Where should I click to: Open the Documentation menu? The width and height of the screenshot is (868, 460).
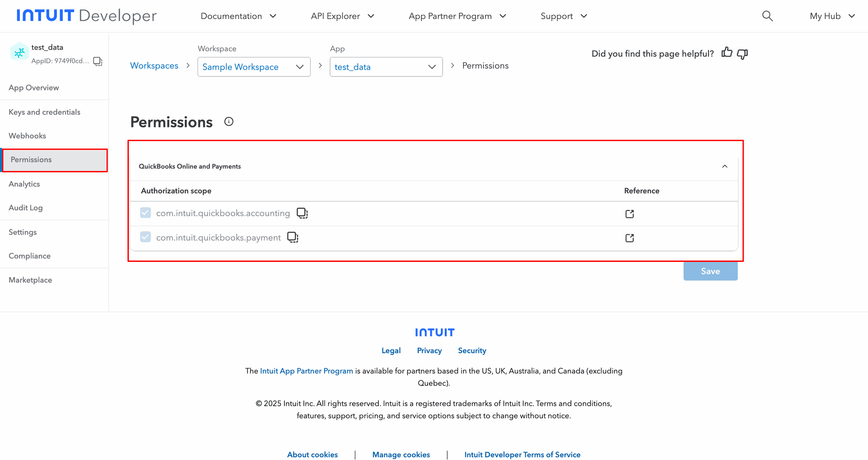point(238,16)
